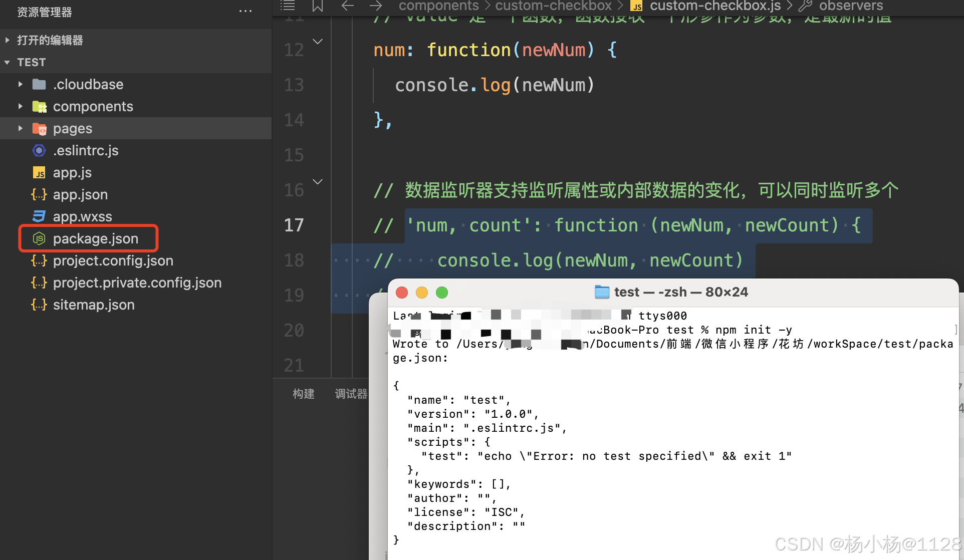Close the terminal with red button
Viewport: 964px width, 560px height.
point(402,293)
